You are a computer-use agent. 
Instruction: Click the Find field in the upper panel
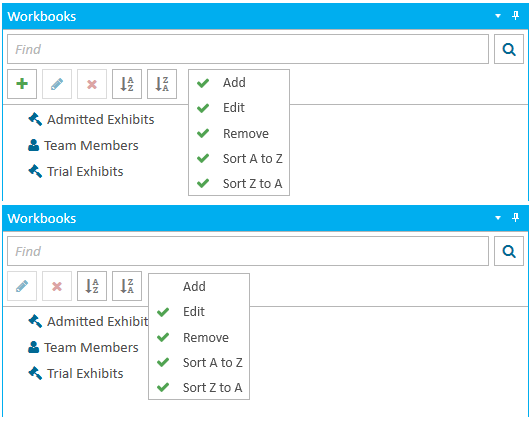[248, 49]
